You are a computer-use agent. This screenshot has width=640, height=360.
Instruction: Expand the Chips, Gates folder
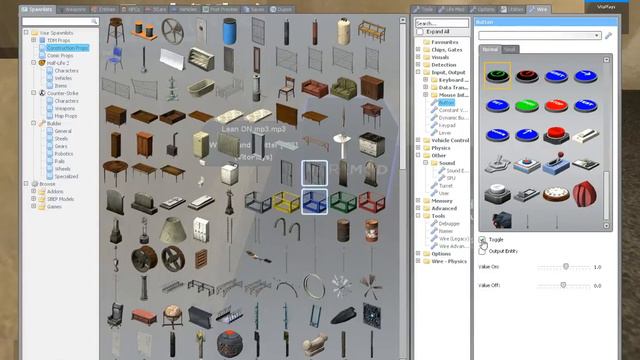[418, 49]
